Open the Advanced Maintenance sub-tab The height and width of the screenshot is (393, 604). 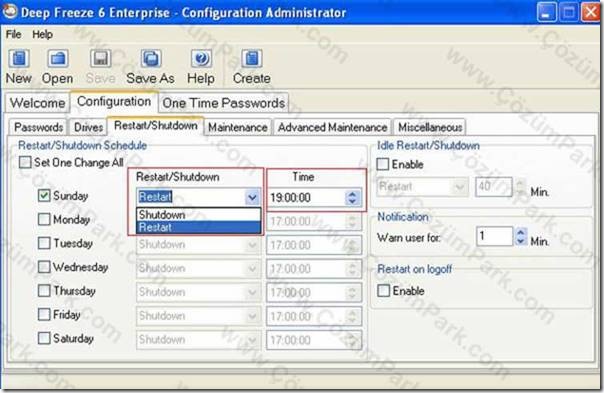(x=332, y=127)
